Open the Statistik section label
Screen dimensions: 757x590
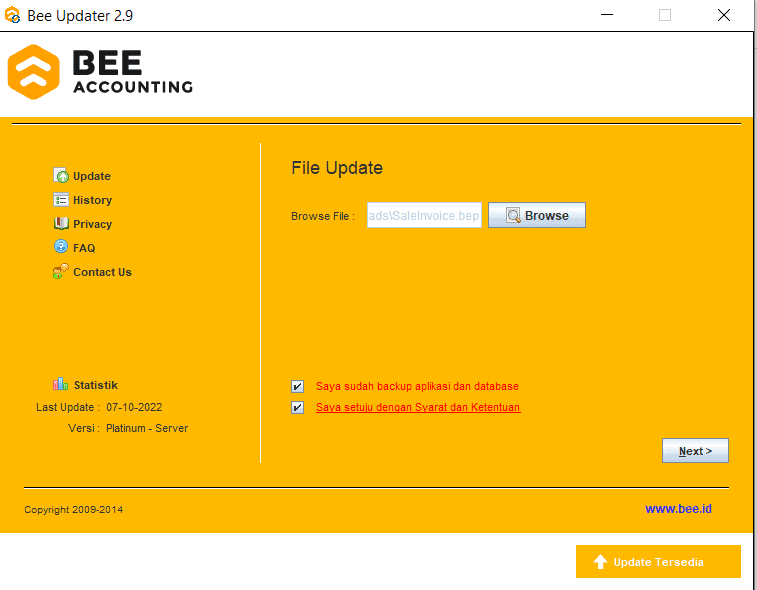96,385
